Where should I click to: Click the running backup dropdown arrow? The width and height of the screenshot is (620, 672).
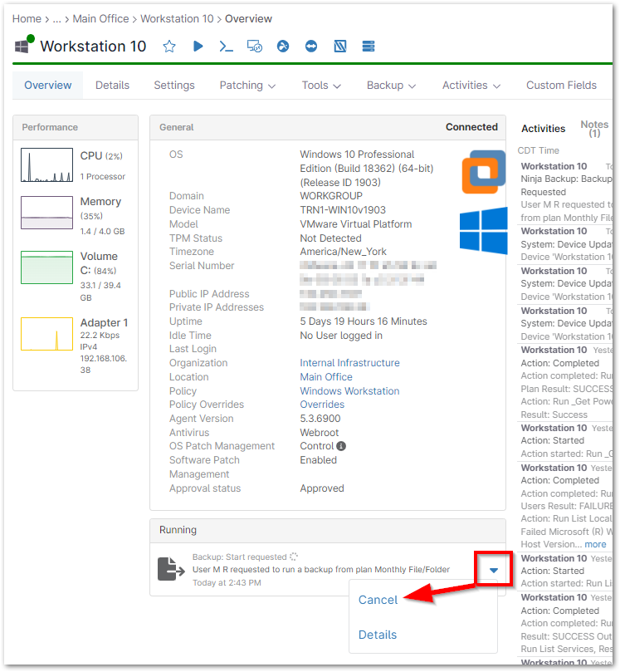coord(495,571)
